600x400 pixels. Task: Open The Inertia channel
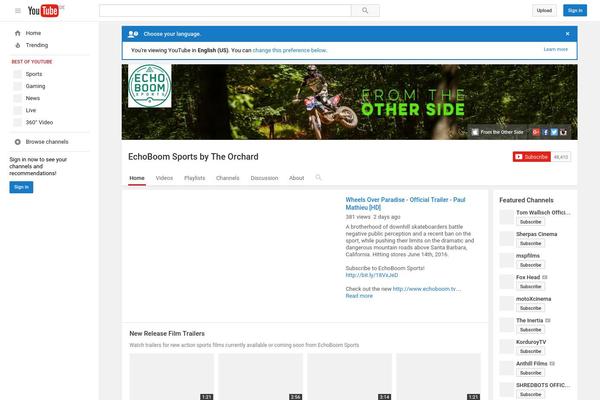[x=529, y=320]
